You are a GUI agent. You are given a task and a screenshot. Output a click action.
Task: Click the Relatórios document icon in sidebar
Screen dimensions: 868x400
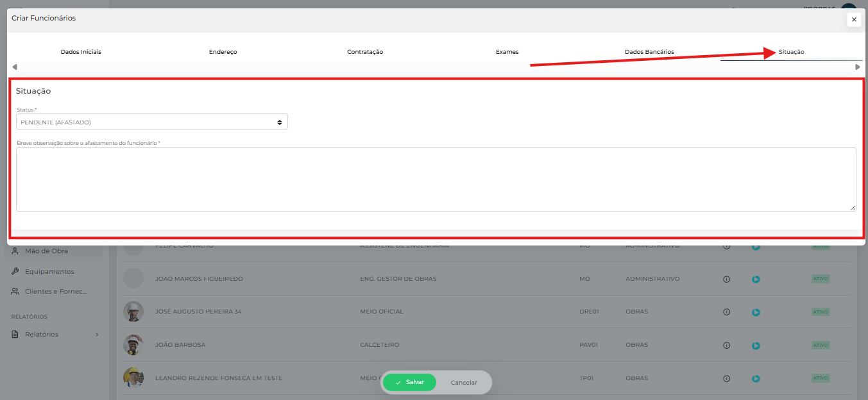15,334
